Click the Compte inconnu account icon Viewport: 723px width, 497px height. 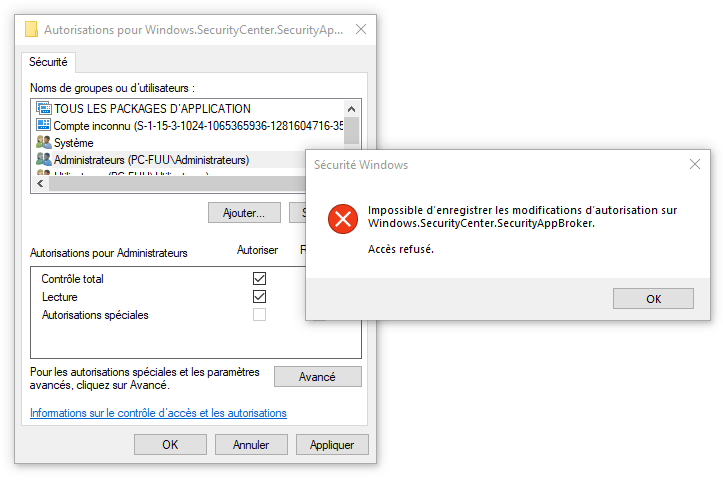point(44,125)
